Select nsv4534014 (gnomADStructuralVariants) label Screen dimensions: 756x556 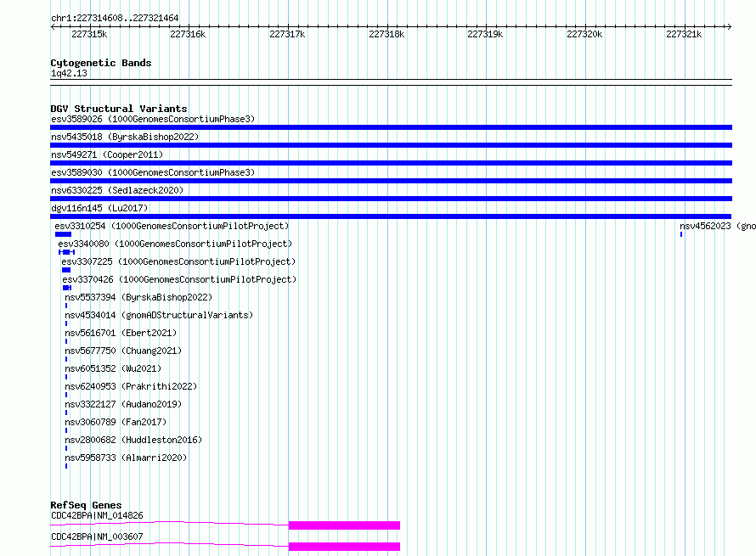click(159, 315)
